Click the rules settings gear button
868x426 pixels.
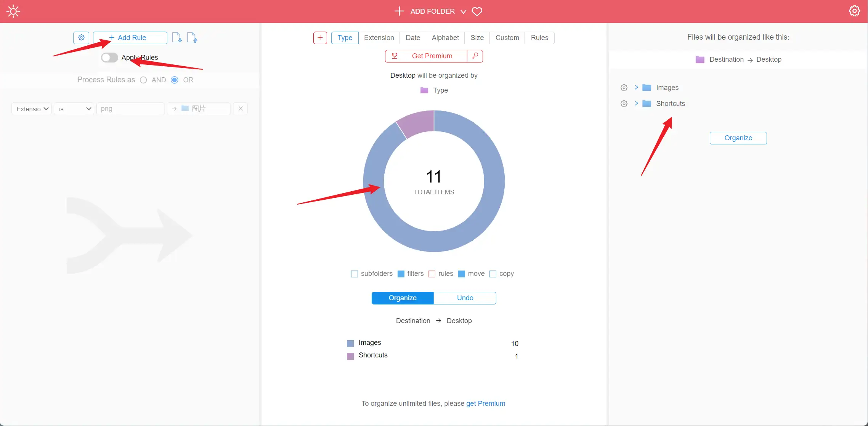(81, 37)
